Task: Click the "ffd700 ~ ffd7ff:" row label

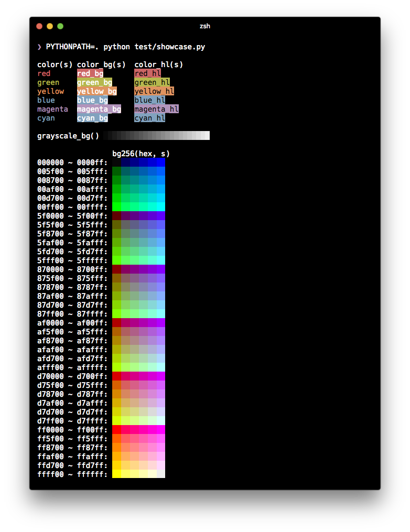Action: click(72, 465)
